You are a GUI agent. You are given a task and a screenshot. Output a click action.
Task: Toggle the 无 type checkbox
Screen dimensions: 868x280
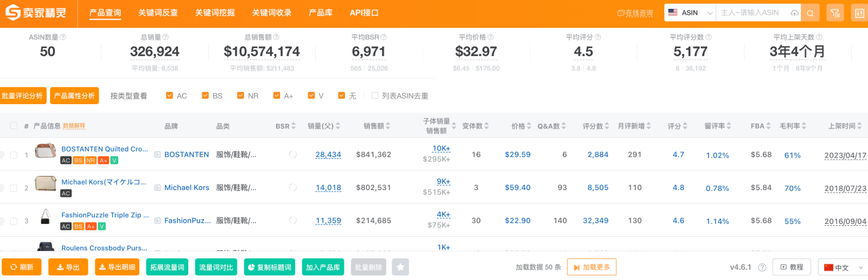342,95
